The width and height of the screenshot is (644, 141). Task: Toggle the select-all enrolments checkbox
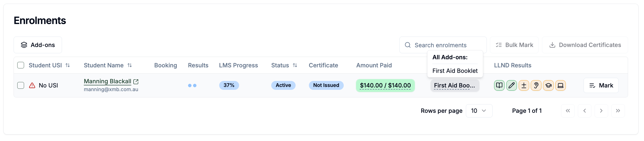pos(21,65)
